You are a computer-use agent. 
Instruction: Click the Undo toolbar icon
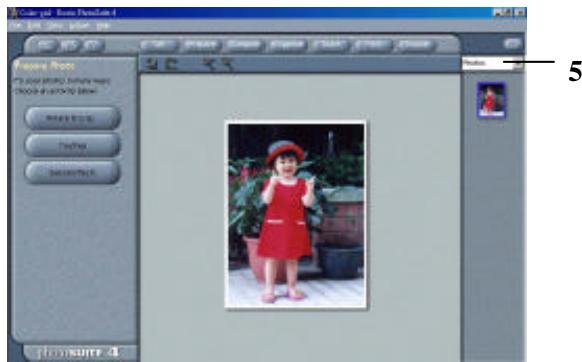[152, 64]
